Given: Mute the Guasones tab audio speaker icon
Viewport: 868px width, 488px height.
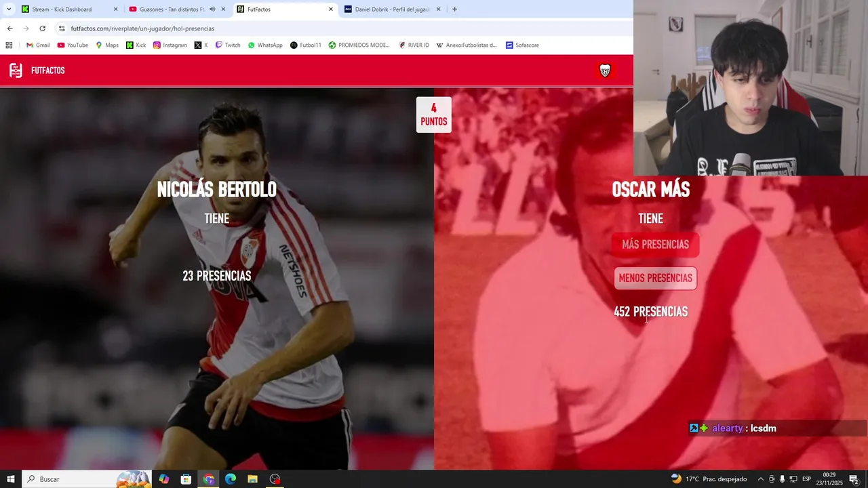Looking at the screenshot, I should pyautogui.click(x=212, y=9).
